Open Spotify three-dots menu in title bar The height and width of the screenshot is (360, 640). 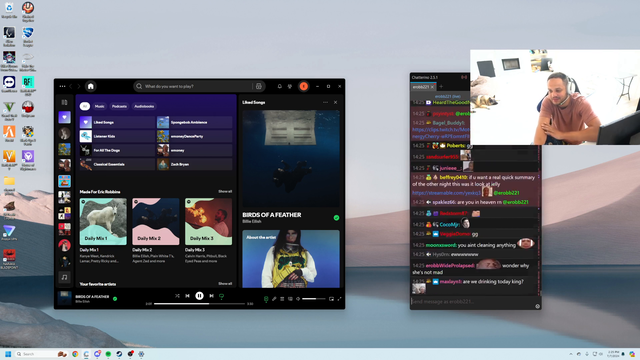62,86
